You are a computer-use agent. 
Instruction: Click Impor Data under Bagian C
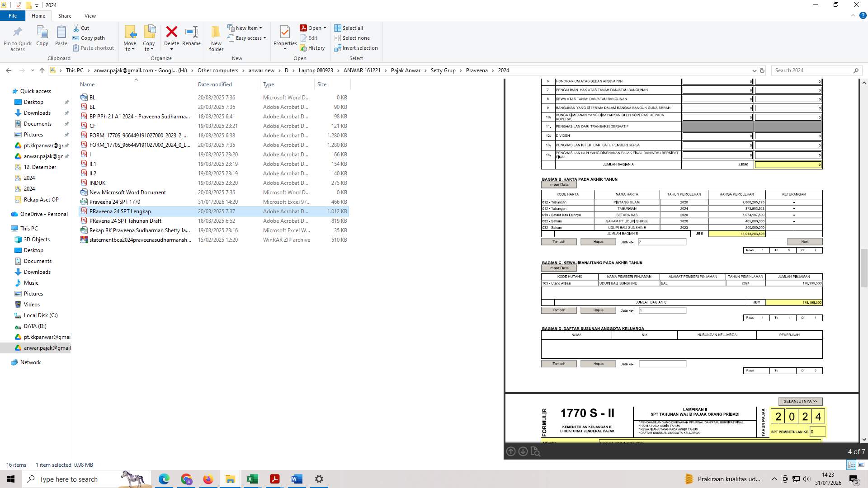pos(559,267)
